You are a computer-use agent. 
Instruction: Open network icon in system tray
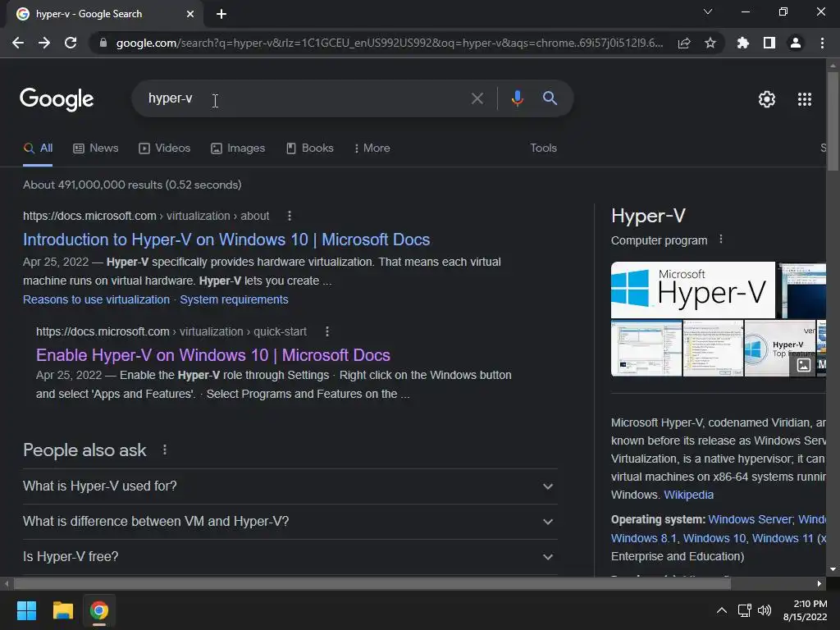pos(744,610)
